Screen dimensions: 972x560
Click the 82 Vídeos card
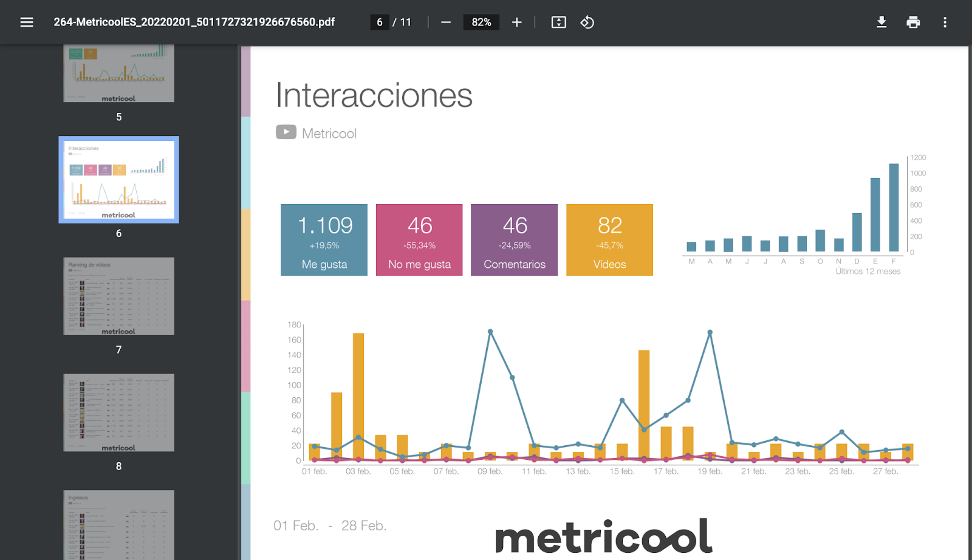click(610, 240)
